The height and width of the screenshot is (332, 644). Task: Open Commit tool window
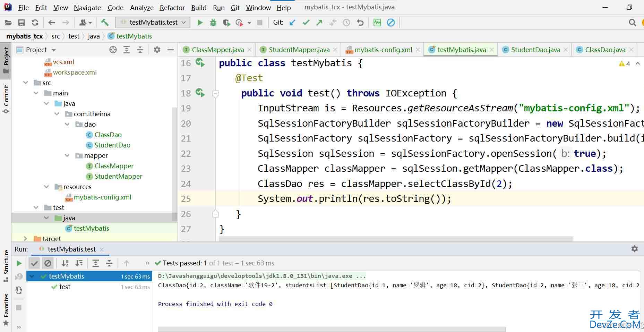coord(6,99)
